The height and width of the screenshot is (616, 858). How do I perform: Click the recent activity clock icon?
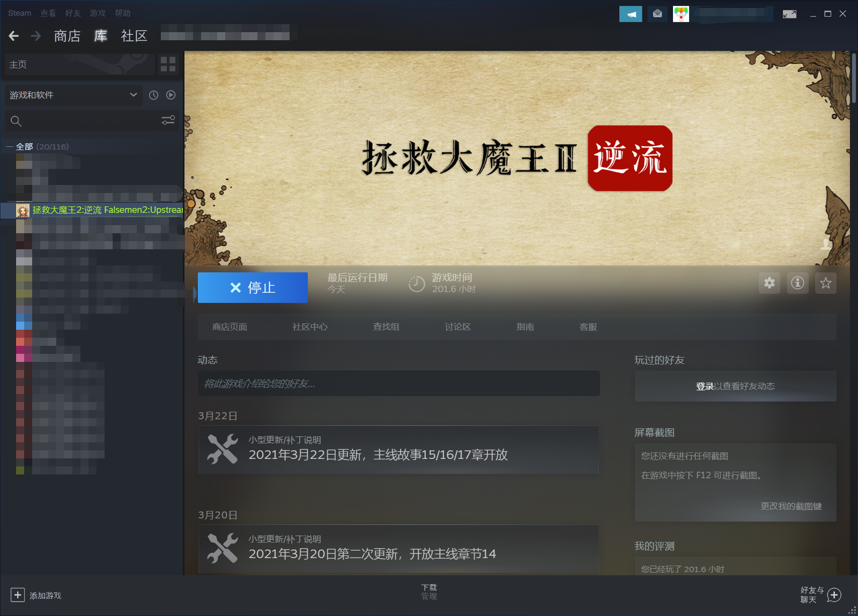click(x=153, y=95)
